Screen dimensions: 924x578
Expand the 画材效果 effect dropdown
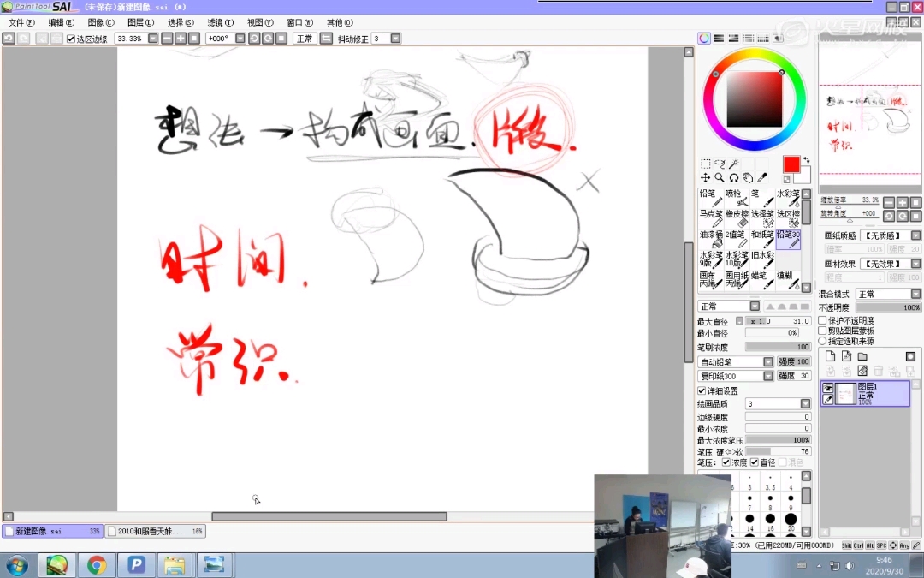coord(915,264)
